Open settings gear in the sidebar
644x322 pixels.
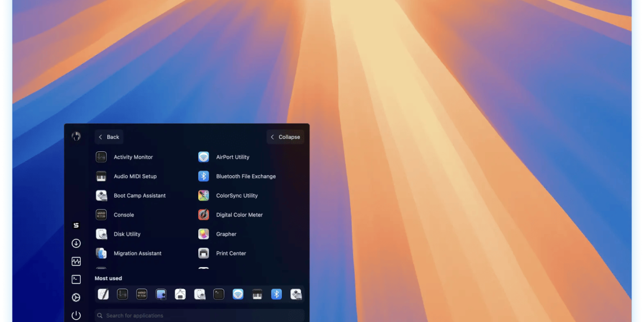76,297
